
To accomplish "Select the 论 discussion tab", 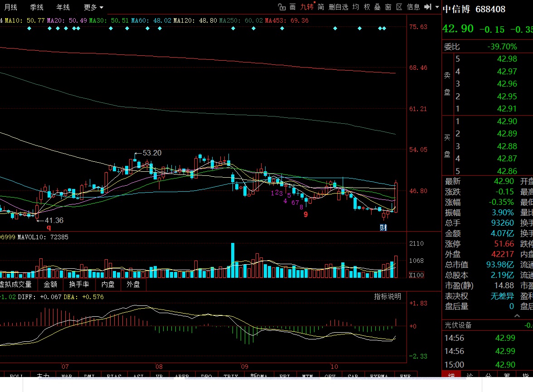I will coord(470,374).
